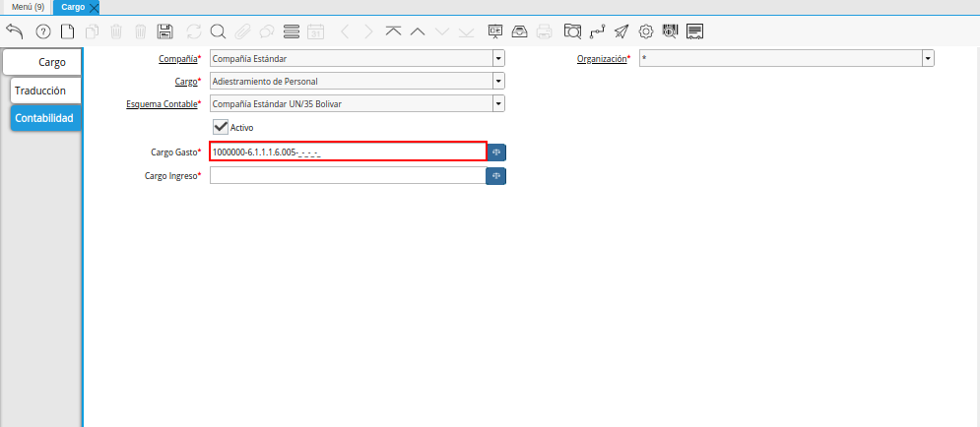Click the calendar history icon
Screen dimensions: 980x427
[x=315, y=31]
